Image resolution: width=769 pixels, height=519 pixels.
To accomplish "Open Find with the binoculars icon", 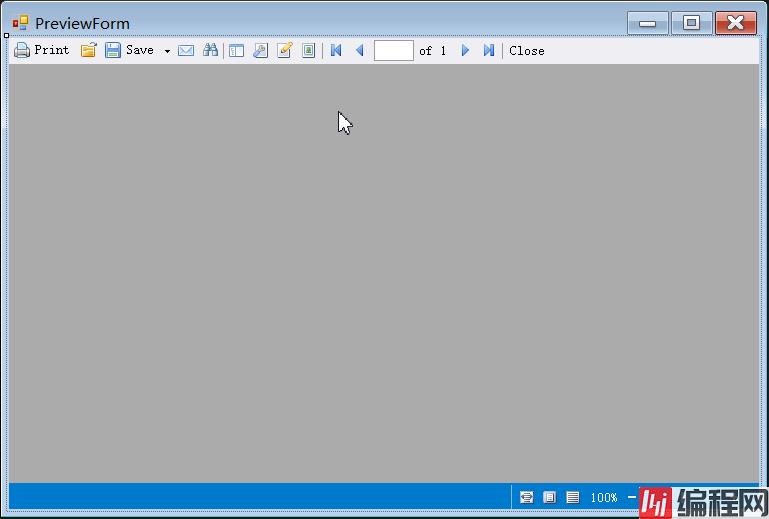I will pos(210,50).
